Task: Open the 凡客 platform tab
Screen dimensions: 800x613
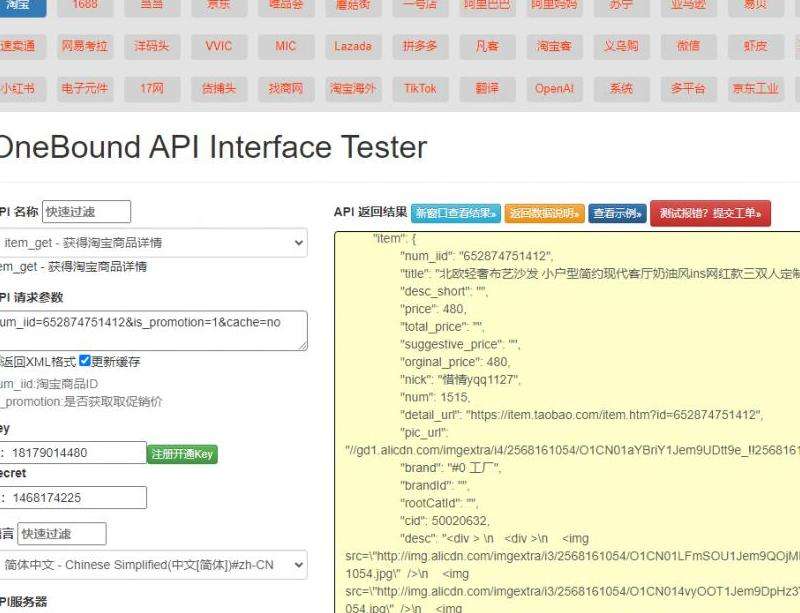Action: 487,46
